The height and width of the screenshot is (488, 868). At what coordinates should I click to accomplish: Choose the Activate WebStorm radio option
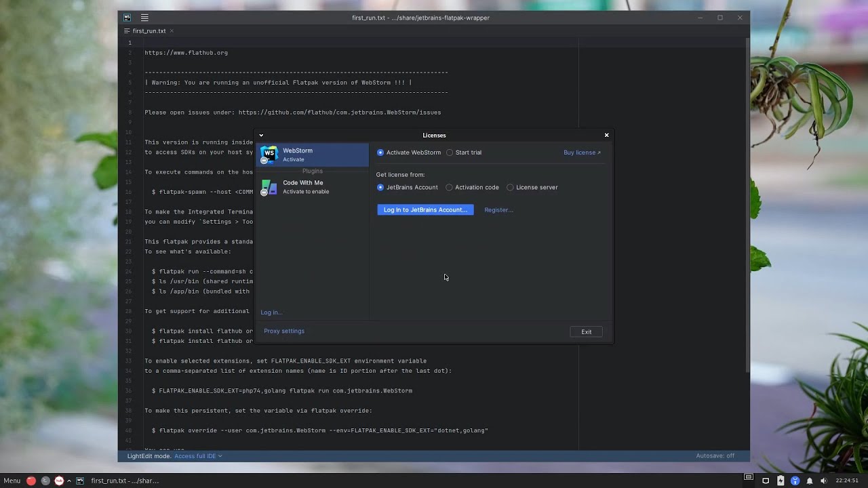point(409,152)
